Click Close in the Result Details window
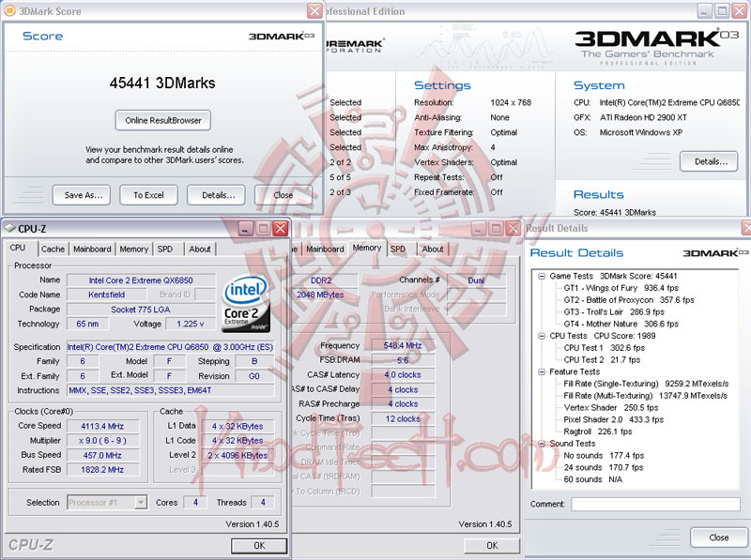751x560 pixels. (x=718, y=537)
